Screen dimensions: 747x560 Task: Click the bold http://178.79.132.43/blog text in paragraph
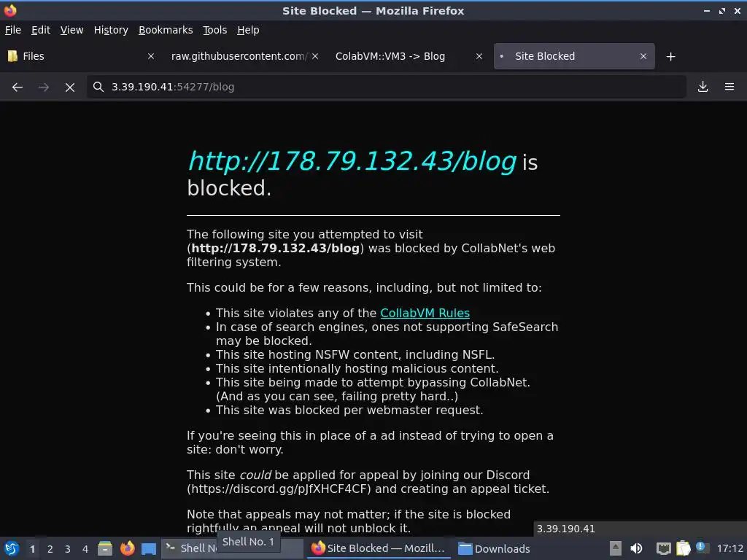tap(275, 248)
